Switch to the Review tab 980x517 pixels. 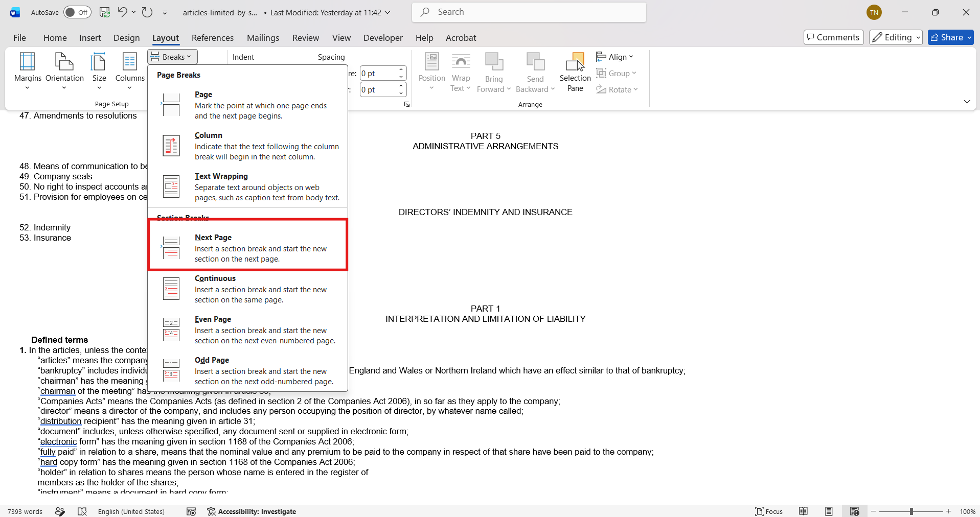click(x=306, y=38)
